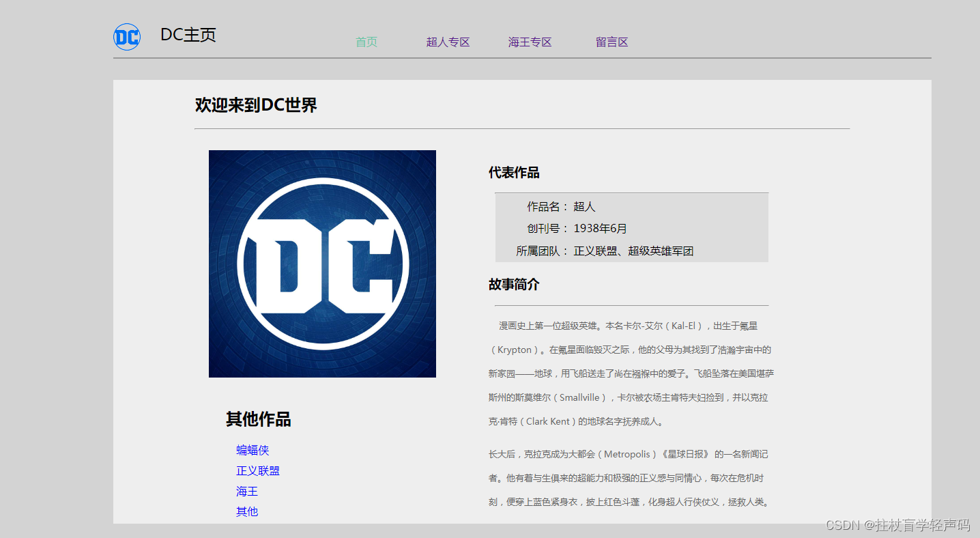Viewport: 980px width, 538px height.
Task: Go to 超人专区 section
Action: pos(448,42)
